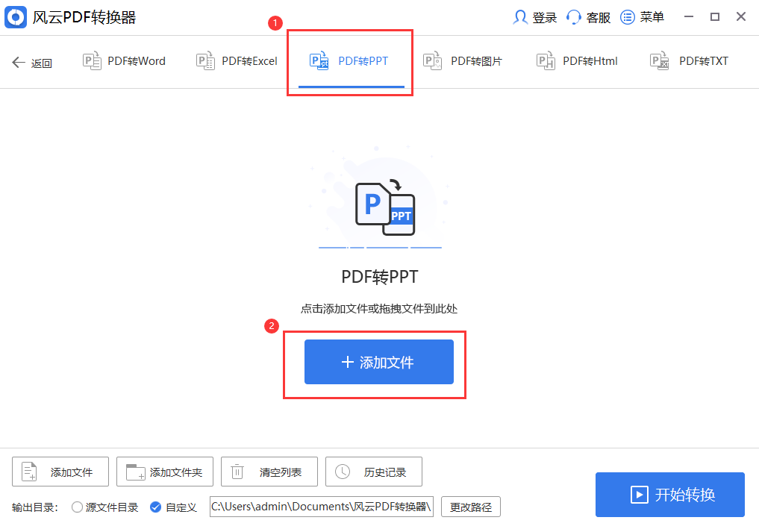
Task: Open the 菜单 menu
Action: (643, 17)
